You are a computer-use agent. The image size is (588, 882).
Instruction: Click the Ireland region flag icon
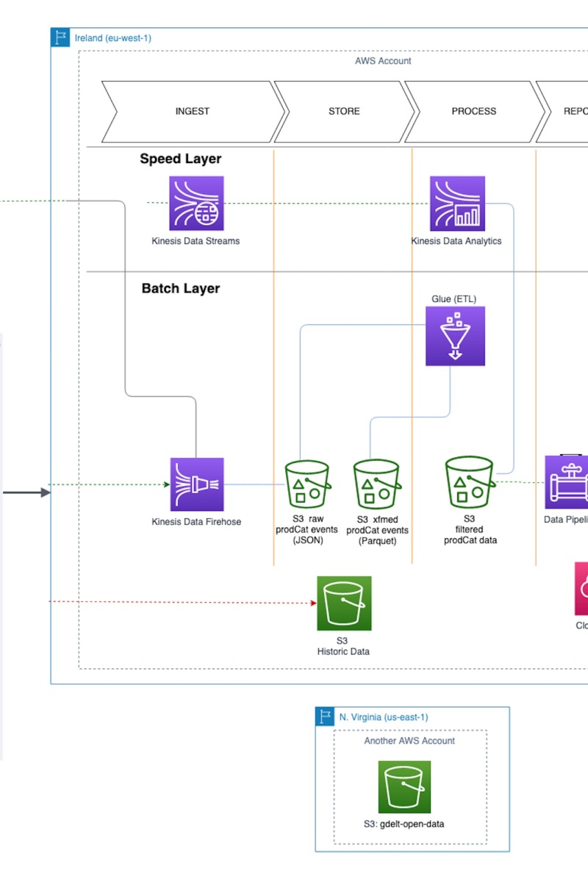tap(60, 37)
